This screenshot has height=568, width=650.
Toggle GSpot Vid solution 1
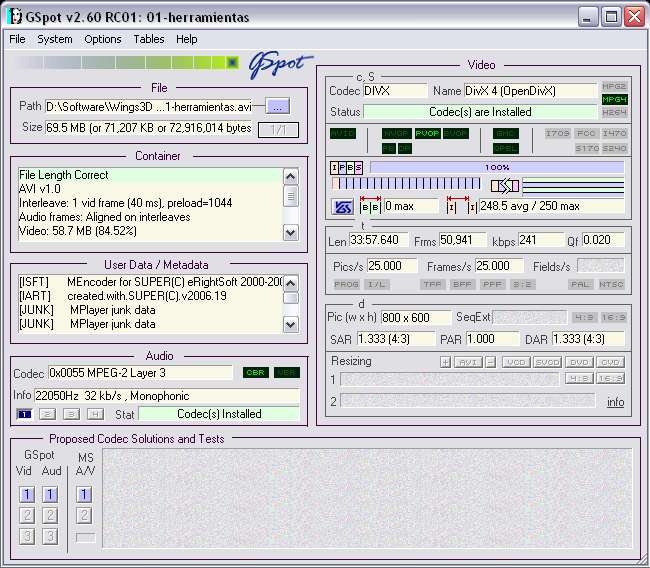coord(27,494)
